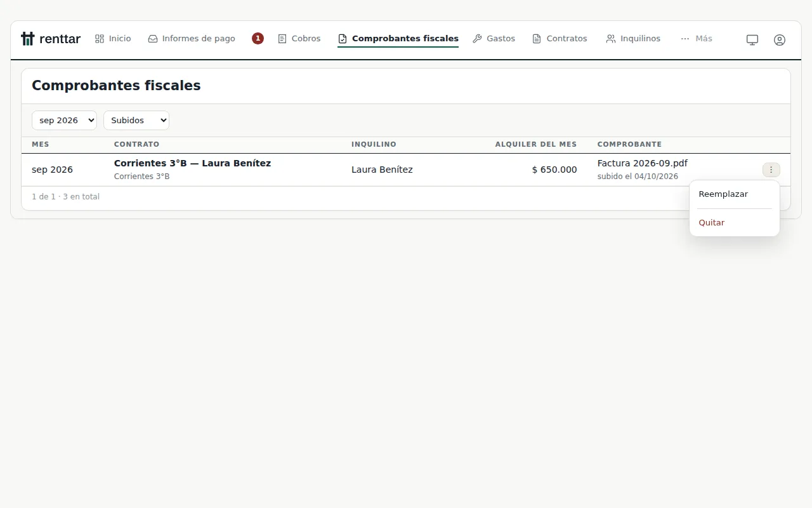The image size is (812, 508).
Task: Expand the Más navigation menu
Action: [697, 39]
